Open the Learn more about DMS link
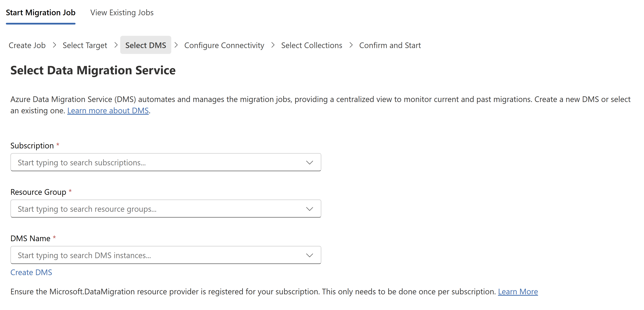 108,110
